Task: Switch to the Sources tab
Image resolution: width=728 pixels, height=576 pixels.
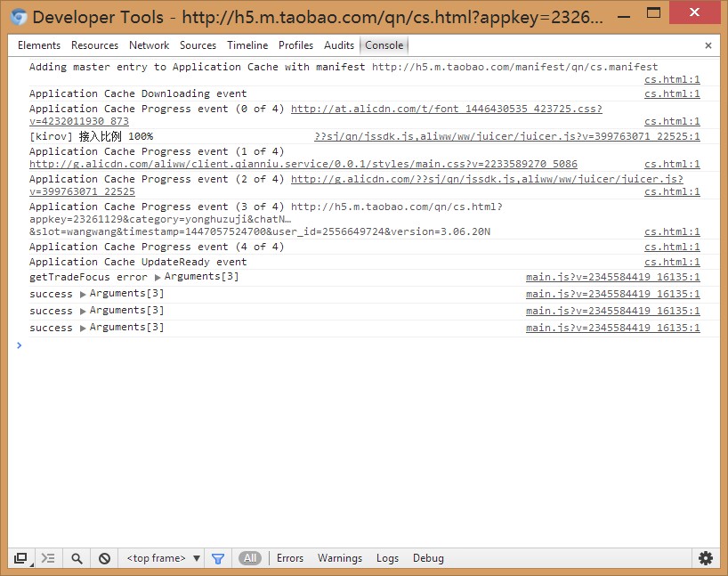Action: (x=198, y=45)
